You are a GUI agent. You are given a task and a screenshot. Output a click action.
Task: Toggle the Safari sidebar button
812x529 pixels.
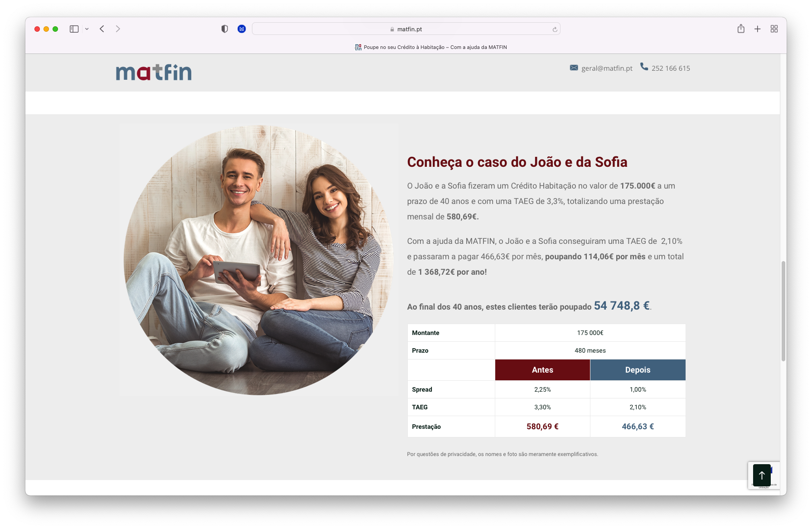pyautogui.click(x=74, y=29)
